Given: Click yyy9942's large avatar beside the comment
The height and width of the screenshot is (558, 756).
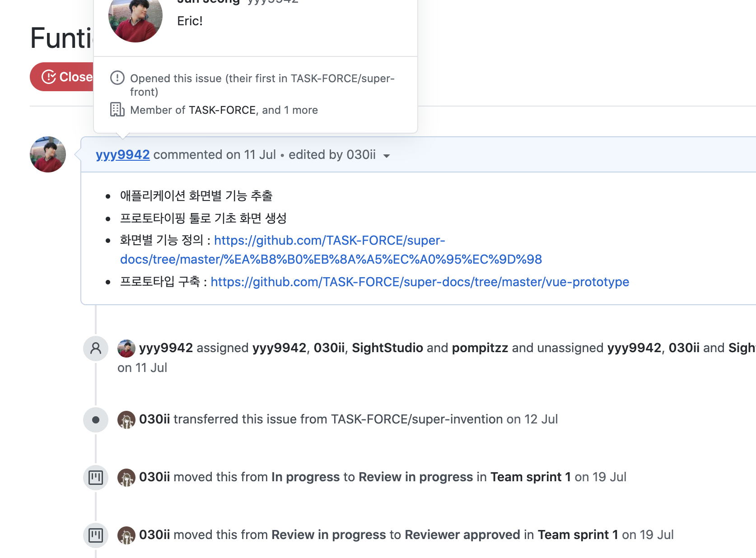Looking at the screenshot, I should tap(48, 154).
